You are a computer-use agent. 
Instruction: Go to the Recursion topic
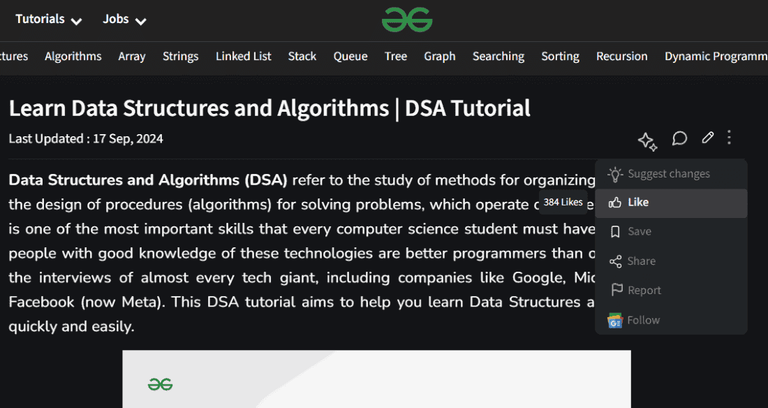[621, 56]
